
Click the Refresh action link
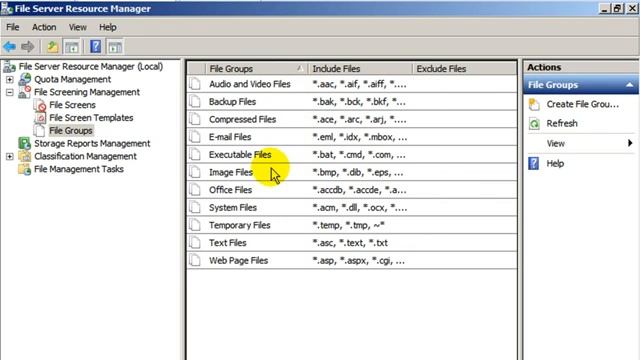[x=562, y=123]
